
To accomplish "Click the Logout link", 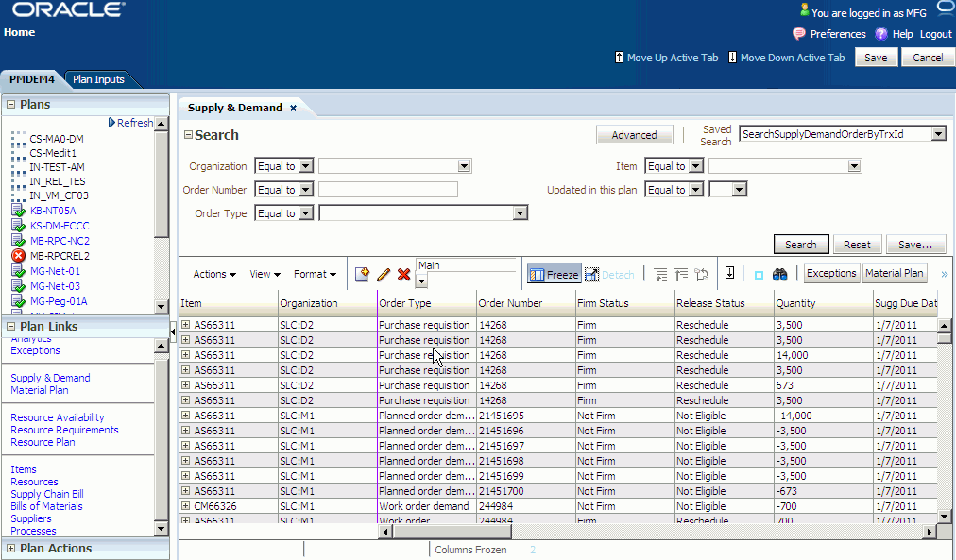I will (935, 34).
